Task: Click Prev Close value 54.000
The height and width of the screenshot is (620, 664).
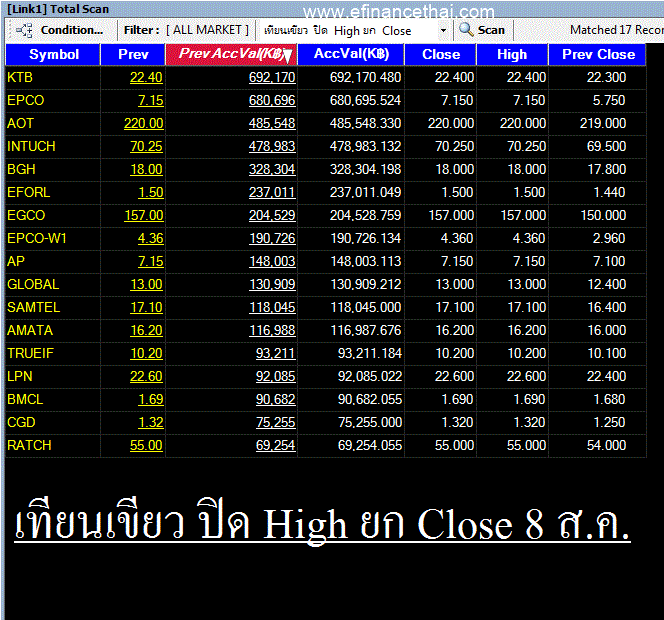Action: tap(606, 445)
